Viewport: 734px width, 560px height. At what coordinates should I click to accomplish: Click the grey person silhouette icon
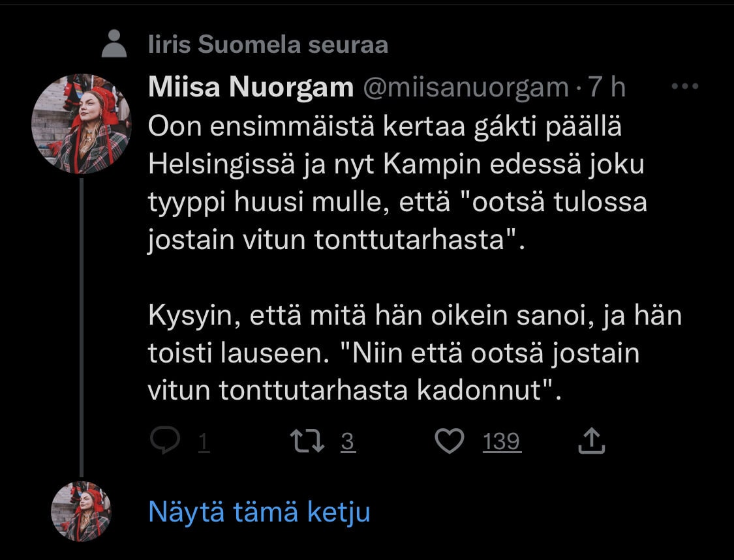coord(115,44)
